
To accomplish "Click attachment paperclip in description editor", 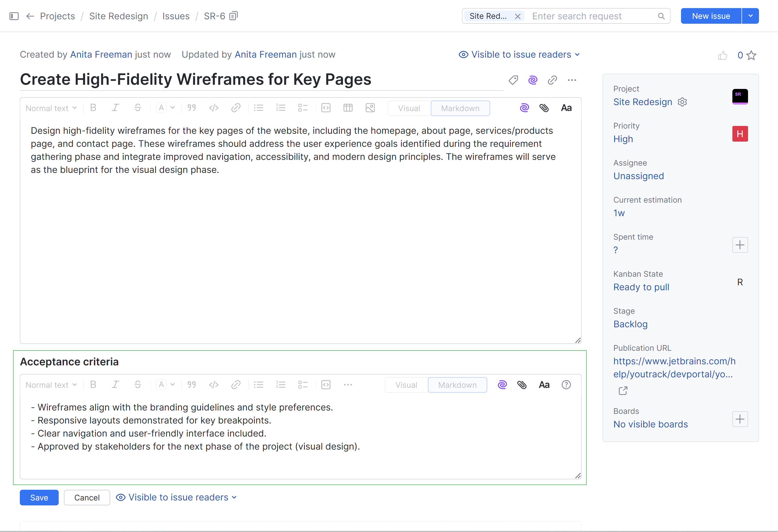I will pos(544,108).
